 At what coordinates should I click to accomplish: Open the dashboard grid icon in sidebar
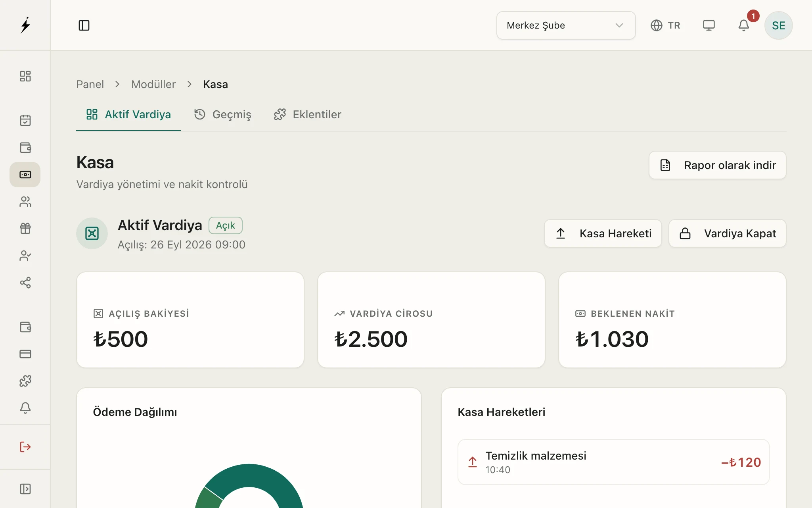click(x=25, y=76)
